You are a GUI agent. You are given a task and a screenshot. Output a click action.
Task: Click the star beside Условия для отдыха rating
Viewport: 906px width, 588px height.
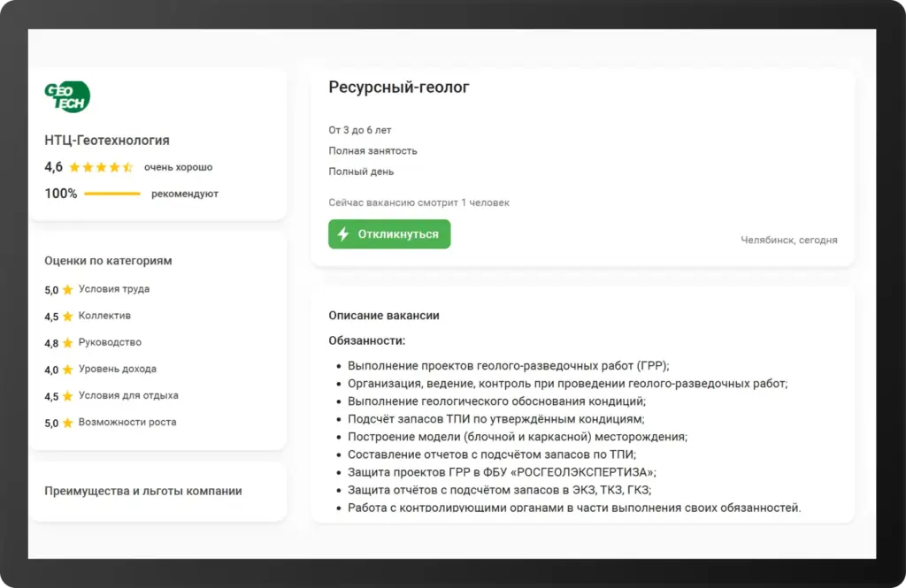pos(67,396)
